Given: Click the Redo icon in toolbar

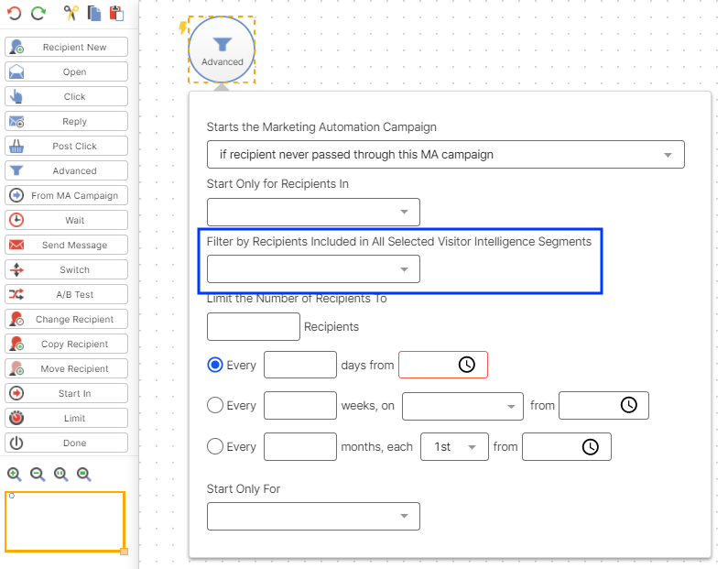Looking at the screenshot, I should click(x=38, y=13).
